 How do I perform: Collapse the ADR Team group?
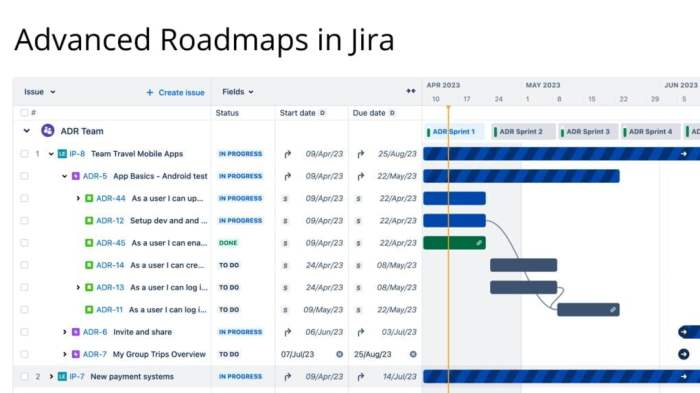pos(27,131)
